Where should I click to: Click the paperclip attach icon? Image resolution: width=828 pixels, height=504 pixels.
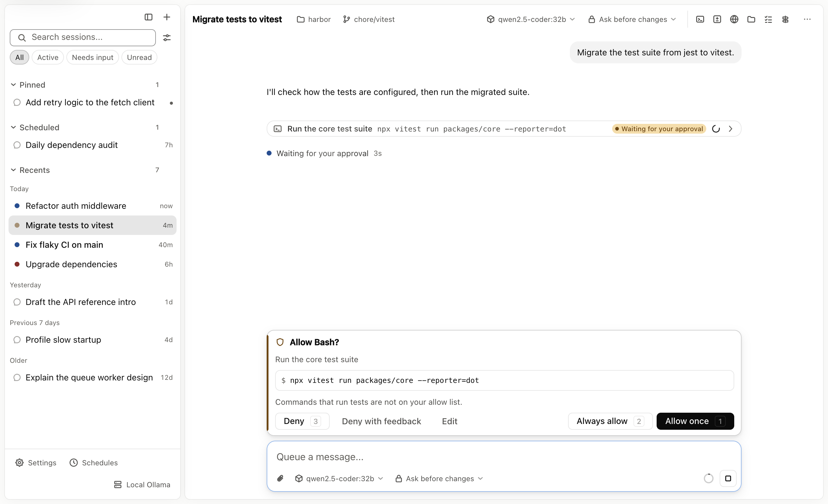pyautogui.click(x=280, y=478)
